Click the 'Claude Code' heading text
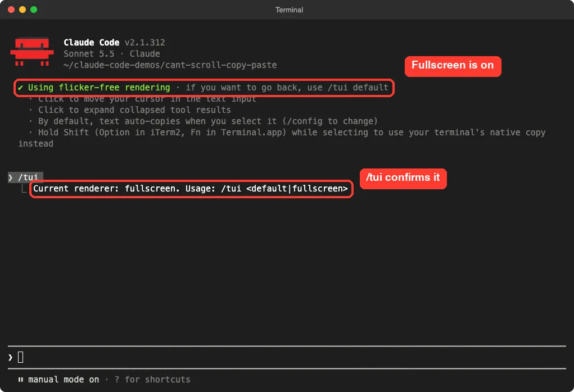Viewport: 574px width, 392px height. pyautogui.click(x=92, y=43)
